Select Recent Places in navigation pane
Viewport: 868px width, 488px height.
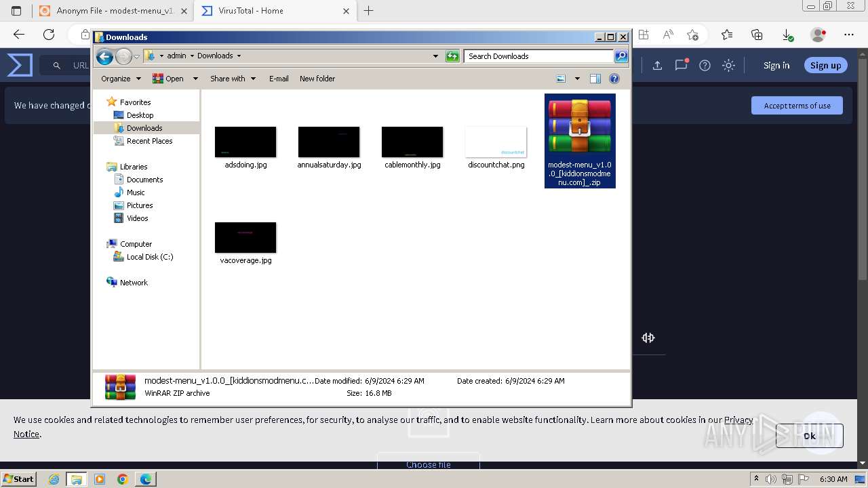point(149,141)
